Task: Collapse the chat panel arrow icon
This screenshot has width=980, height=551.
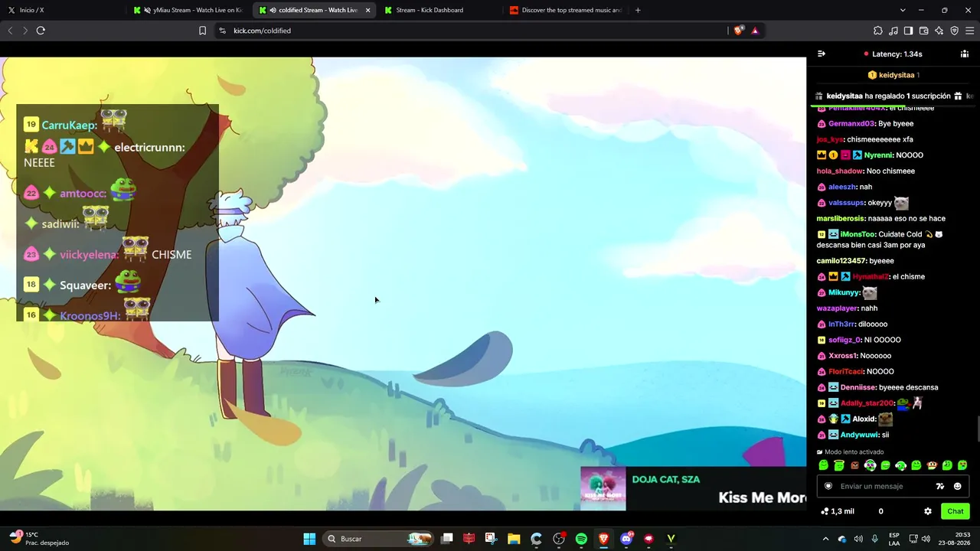Action: (x=822, y=54)
